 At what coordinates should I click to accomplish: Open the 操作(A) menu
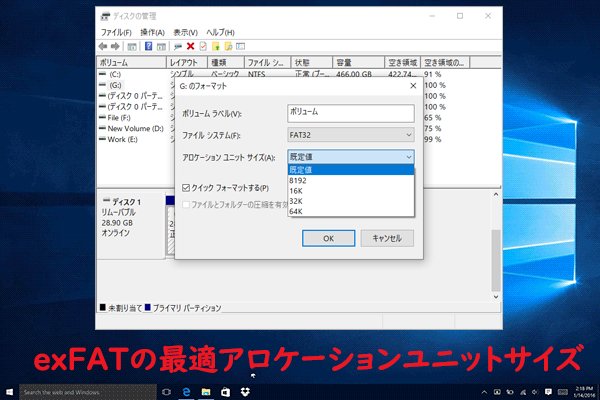152,32
